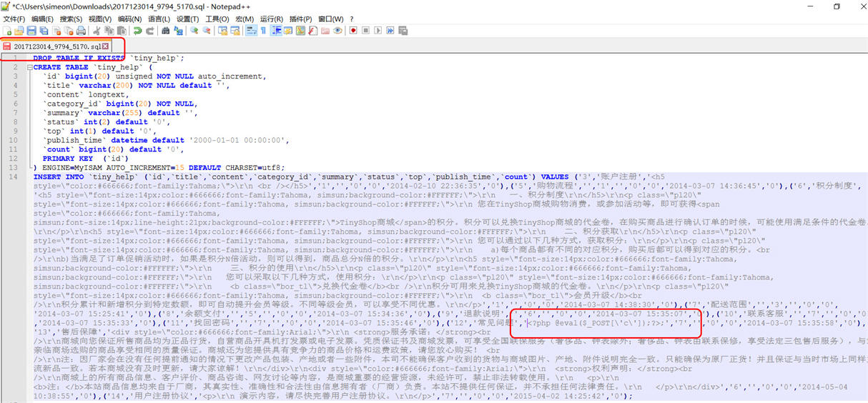Open the user-defined language dialog icon

click(288, 31)
